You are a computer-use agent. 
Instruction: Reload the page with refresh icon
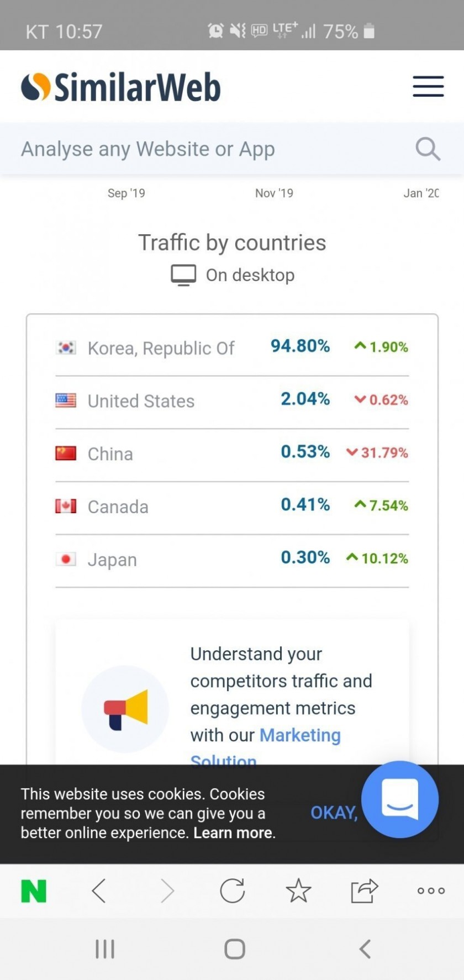[x=232, y=891]
